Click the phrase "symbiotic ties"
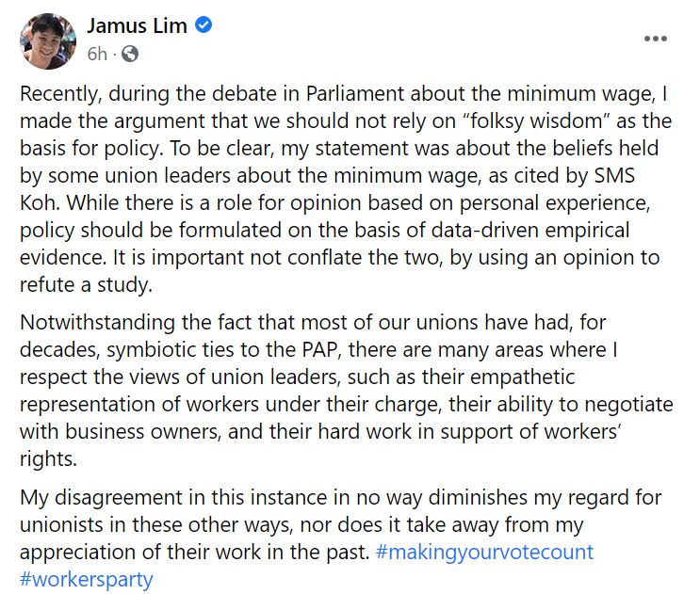Viewport: 700px width, 594px height. [154, 350]
